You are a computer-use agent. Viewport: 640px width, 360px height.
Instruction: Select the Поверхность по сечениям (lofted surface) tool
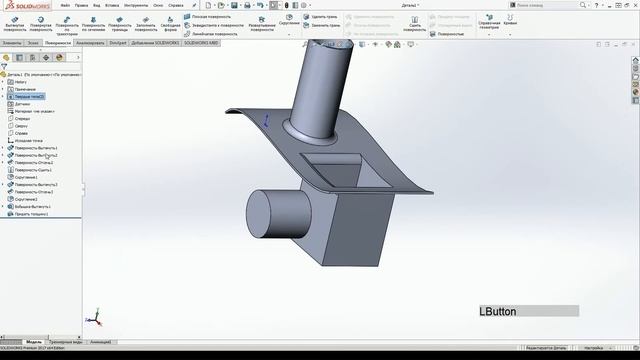click(x=93, y=24)
